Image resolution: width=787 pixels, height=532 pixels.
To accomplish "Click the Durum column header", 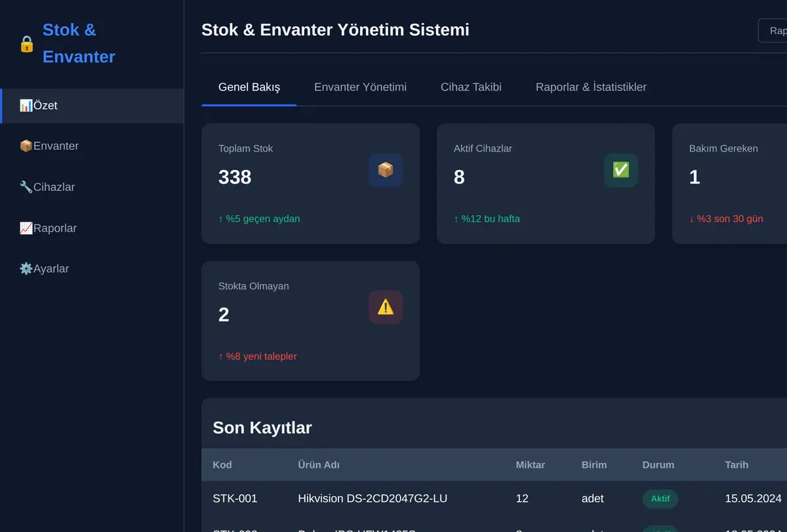I will pos(658,465).
